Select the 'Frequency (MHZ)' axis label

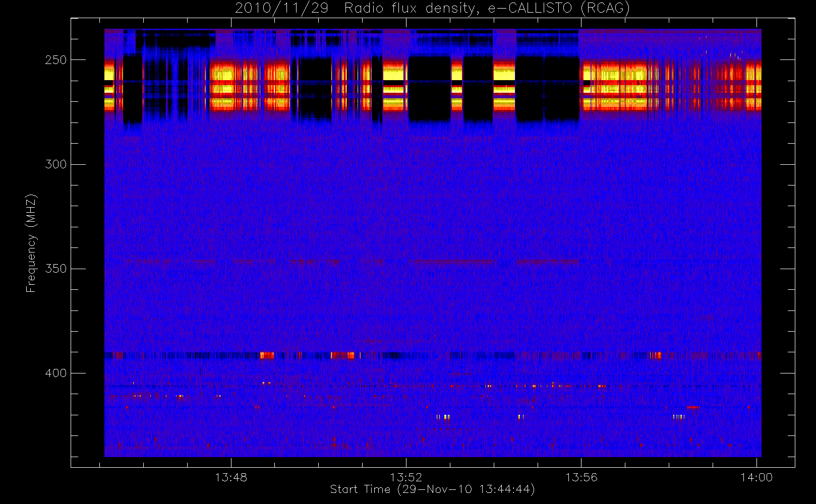pyautogui.click(x=31, y=243)
